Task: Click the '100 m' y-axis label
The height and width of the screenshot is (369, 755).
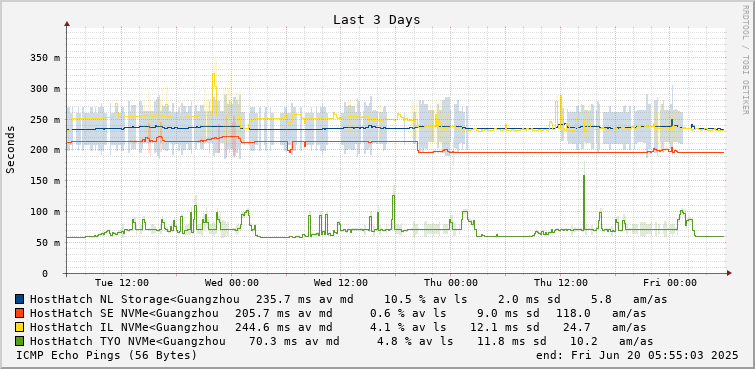Action: point(44,211)
